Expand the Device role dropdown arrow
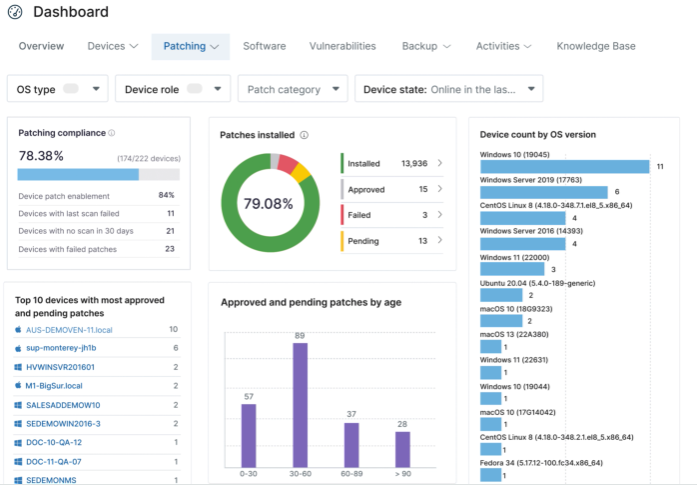The image size is (697, 485). [217, 89]
